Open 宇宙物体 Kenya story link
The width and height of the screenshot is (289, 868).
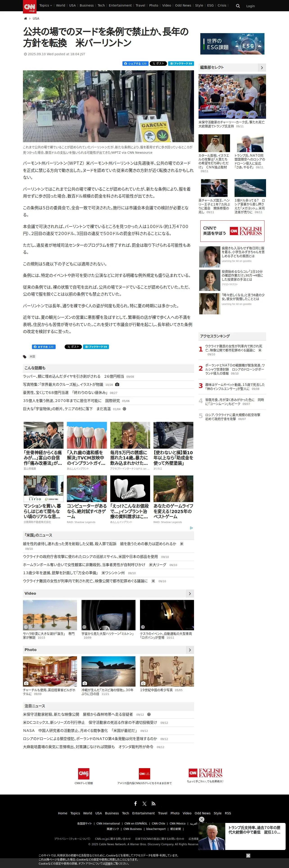(67, 409)
